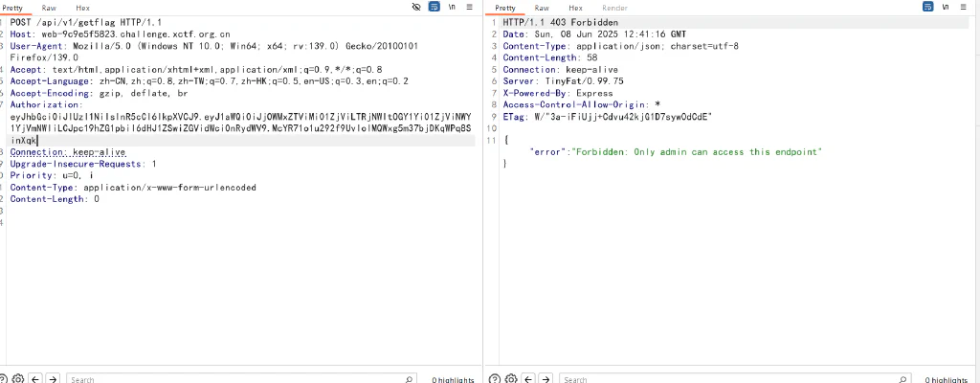Go to previous match in request search
Screen dimensions: 980x383
pyautogui.click(x=35, y=378)
